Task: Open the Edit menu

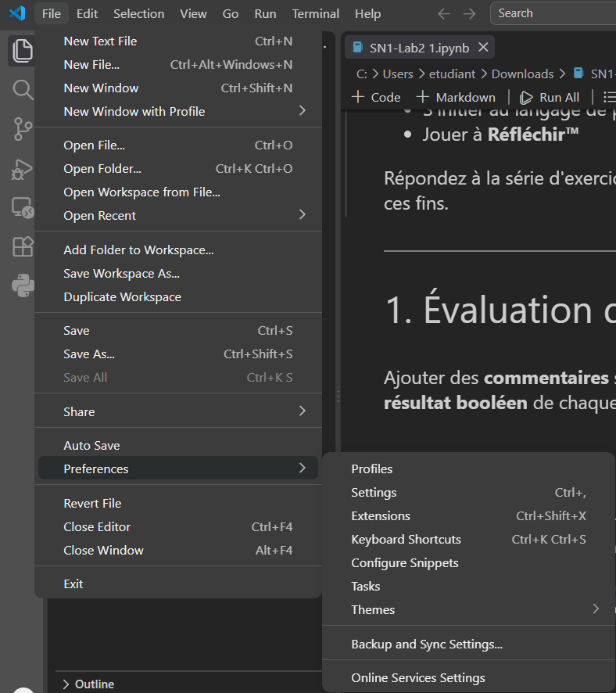Action: (87, 14)
